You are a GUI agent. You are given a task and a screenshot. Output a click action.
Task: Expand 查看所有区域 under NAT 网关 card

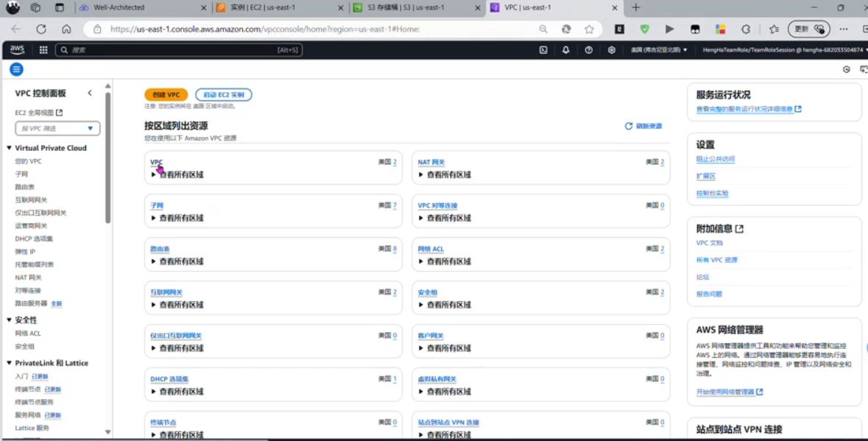pos(445,174)
